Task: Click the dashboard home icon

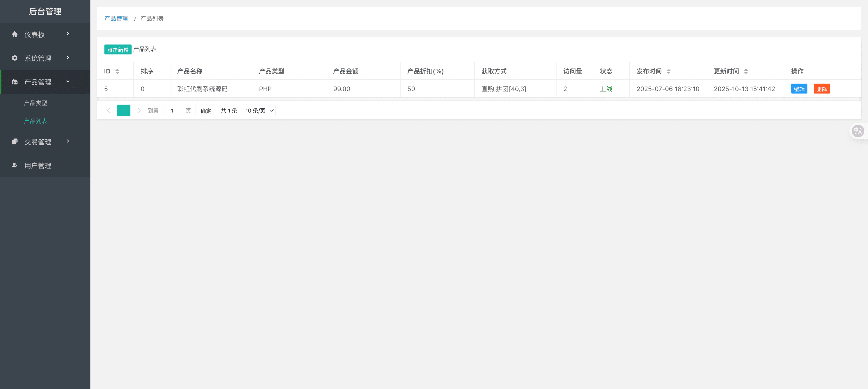Action: (x=14, y=34)
